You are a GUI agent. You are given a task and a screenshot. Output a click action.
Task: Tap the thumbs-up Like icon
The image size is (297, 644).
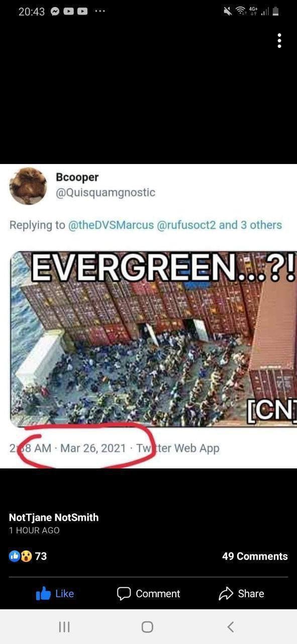(x=44, y=594)
